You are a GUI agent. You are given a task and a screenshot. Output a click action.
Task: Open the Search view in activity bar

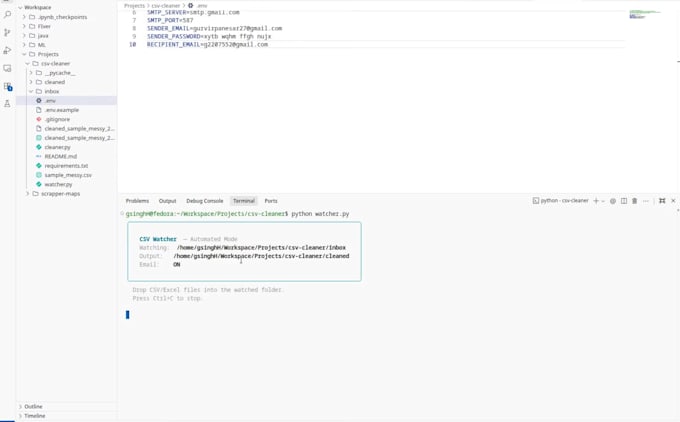tap(7, 14)
